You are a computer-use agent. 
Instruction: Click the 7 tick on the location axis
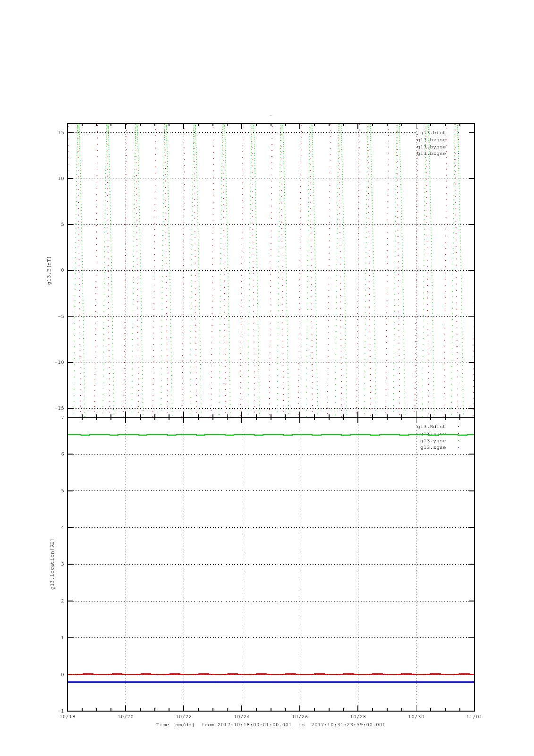[62, 418]
